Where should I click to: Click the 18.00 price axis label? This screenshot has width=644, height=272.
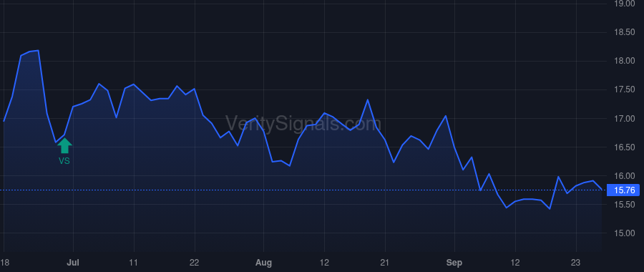coord(624,62)
